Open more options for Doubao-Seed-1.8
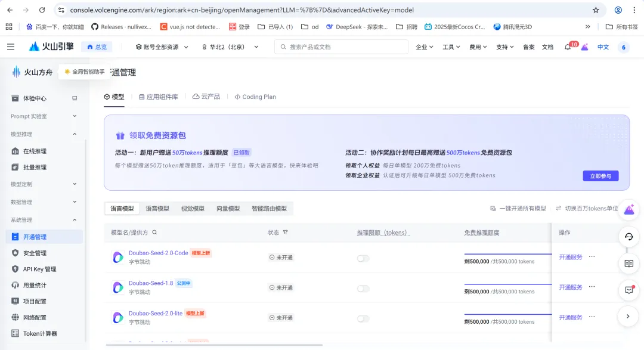644x350 pixels. pyautogui.click(x=592, y=287)
